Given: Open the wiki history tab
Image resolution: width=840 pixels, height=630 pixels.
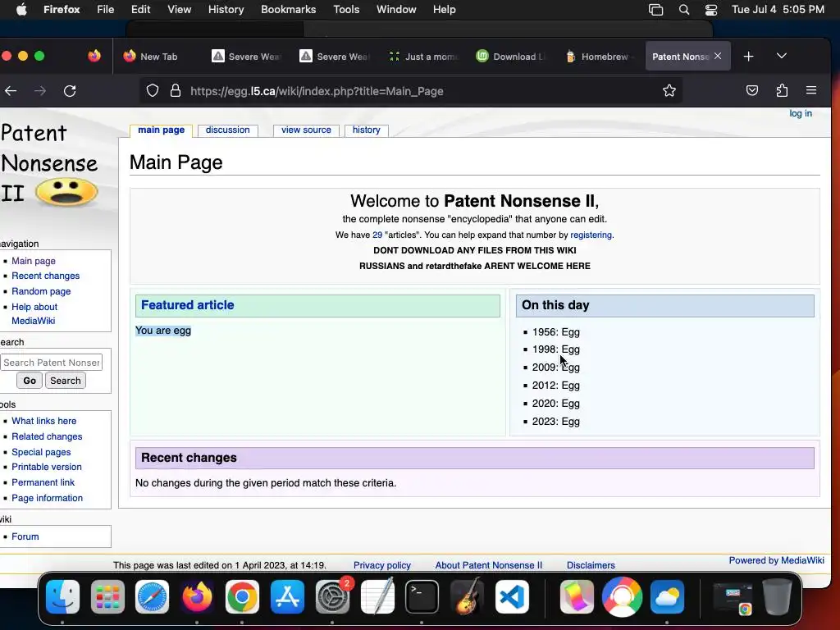Looking at the screenshot, I should 367,130.
